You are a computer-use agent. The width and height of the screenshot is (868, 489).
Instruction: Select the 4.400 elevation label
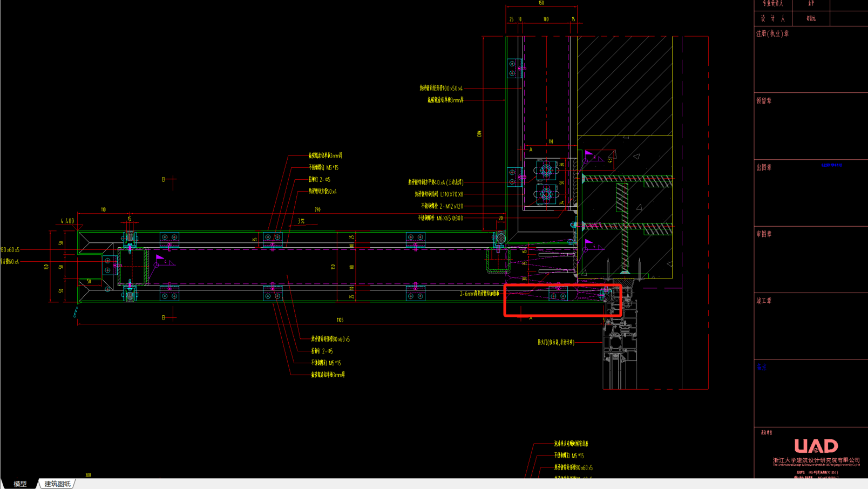click(67, 221)
